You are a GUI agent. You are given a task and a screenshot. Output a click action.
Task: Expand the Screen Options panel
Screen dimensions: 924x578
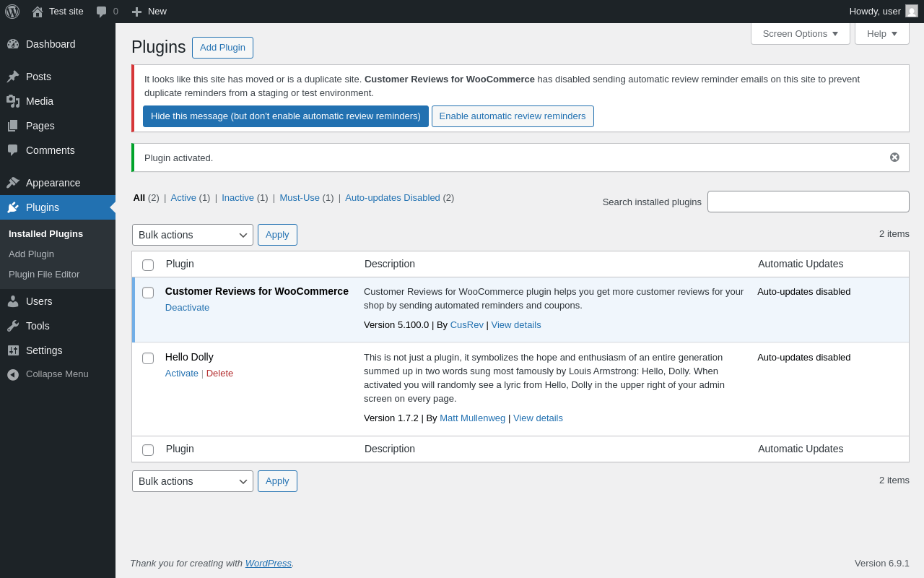coord(800,33)
